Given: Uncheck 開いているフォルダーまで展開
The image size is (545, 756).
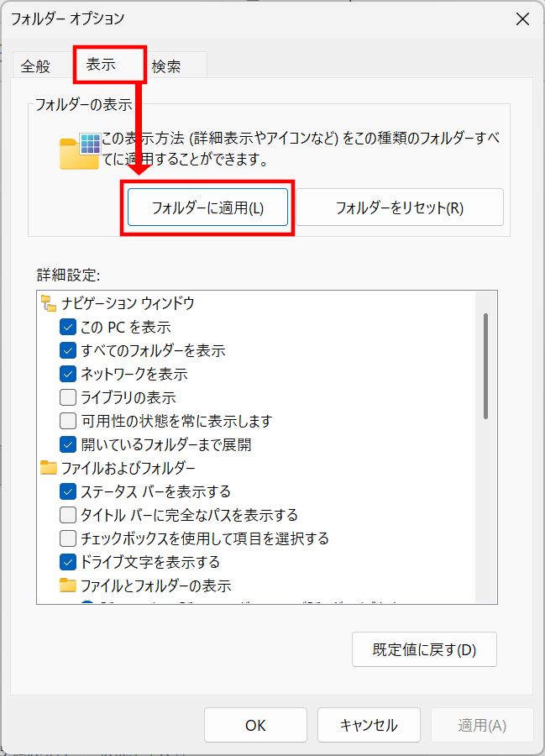Looking at the screenshot, I should click(68, 444).
